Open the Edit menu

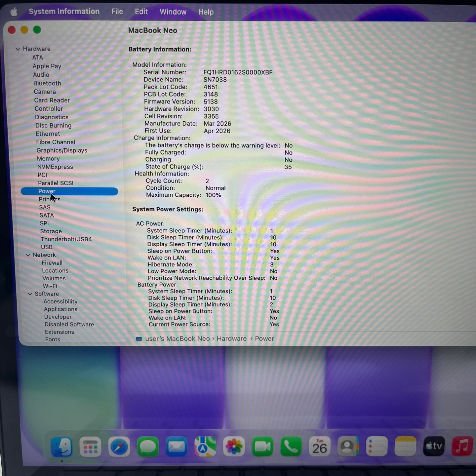[141, 12]
